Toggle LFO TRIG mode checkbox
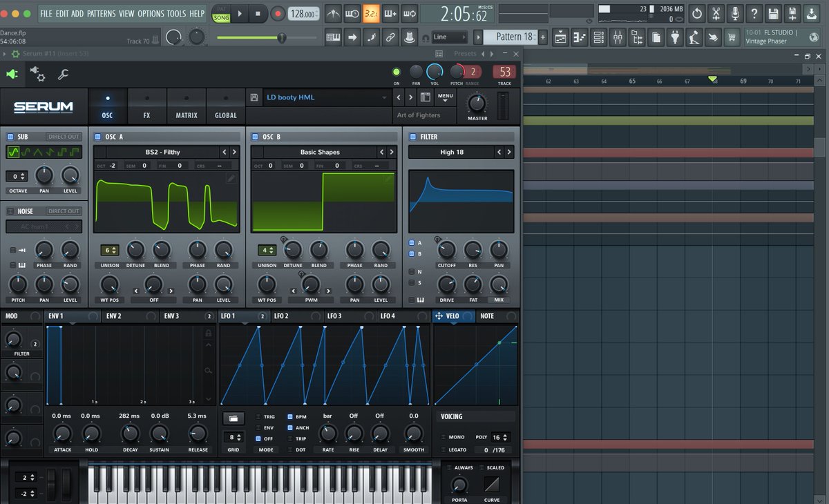Screen dimensions: 829x504 tap(258, 417)
